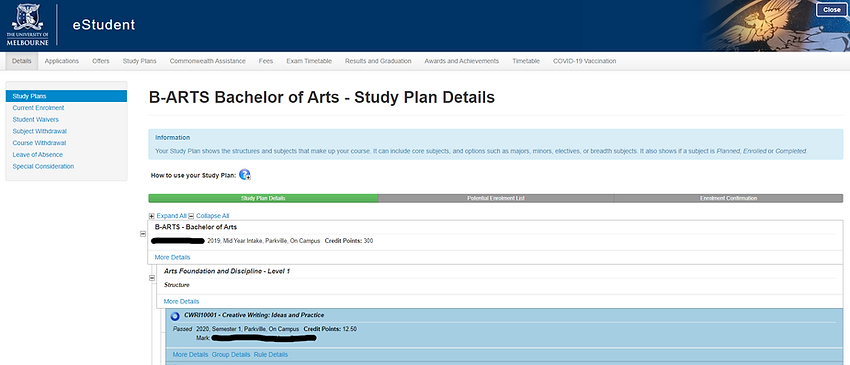Select Study Plans in the sidebar
The image size is (850, 365).
click(x=66, y=96)
